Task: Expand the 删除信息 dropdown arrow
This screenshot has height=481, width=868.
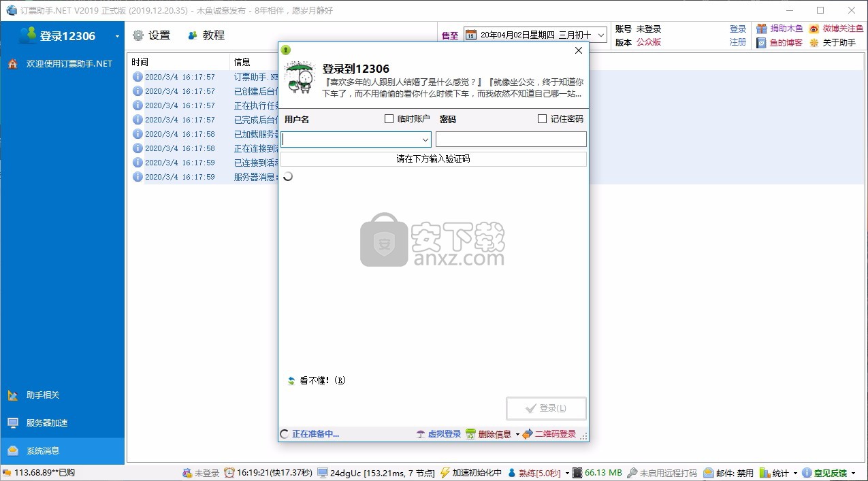Action: click(x=517, y=434)
